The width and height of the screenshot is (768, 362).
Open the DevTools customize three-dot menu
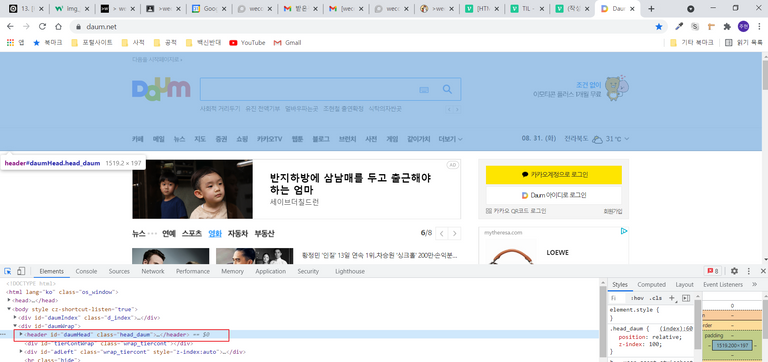(748, 271)
